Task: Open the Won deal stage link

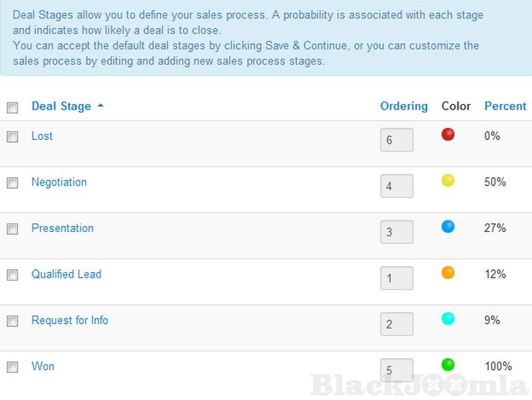Action: tap(43, 367)
